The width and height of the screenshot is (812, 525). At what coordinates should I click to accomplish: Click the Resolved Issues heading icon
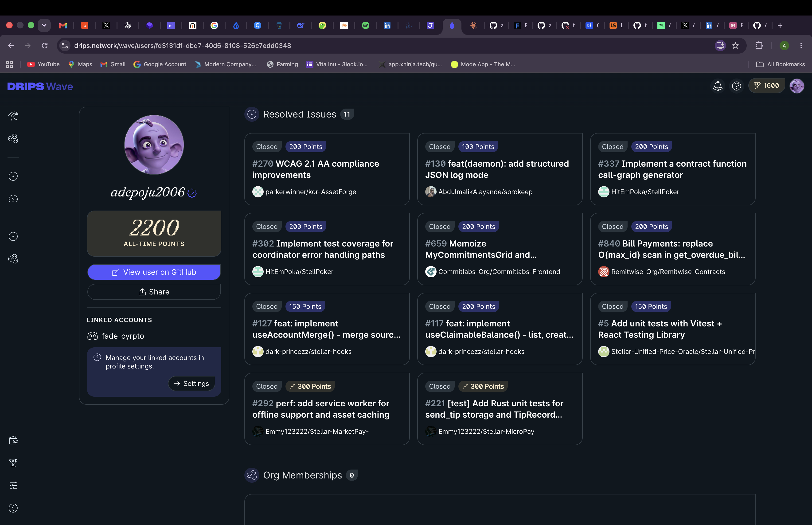point(252,114)
